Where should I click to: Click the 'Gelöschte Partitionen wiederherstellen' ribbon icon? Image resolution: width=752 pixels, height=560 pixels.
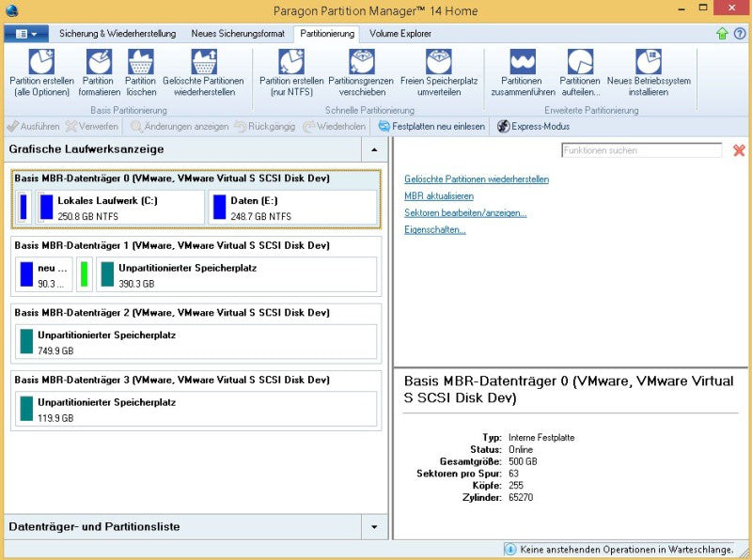coord(204,62)
